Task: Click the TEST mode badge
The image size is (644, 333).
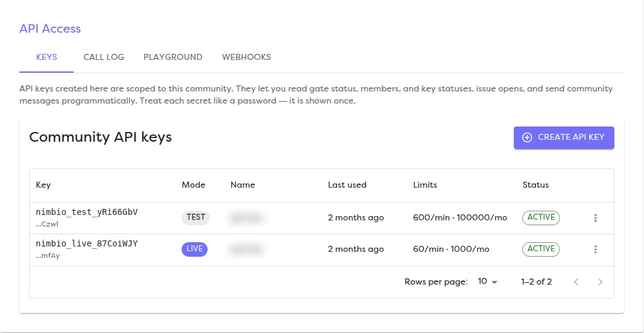Action: (x=196, y=217)
